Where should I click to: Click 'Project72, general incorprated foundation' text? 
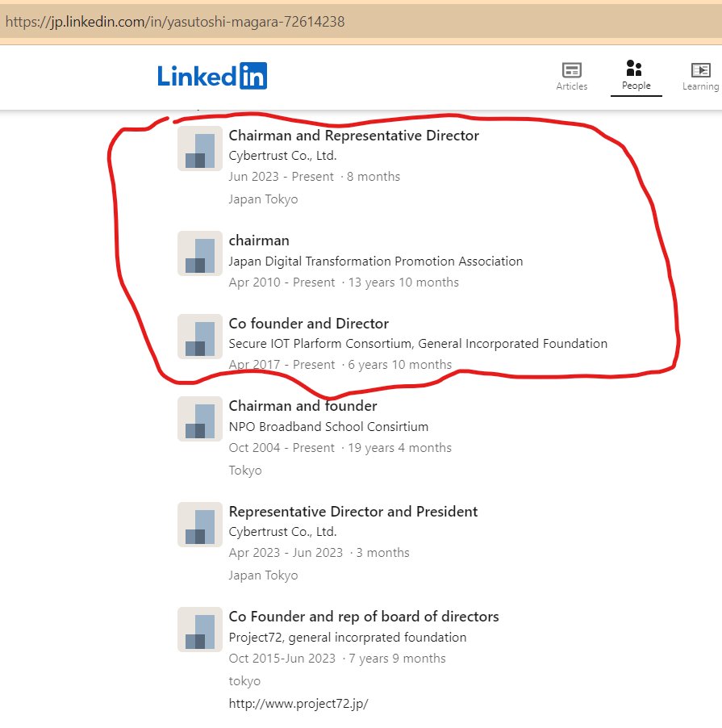tap(348, 638)
